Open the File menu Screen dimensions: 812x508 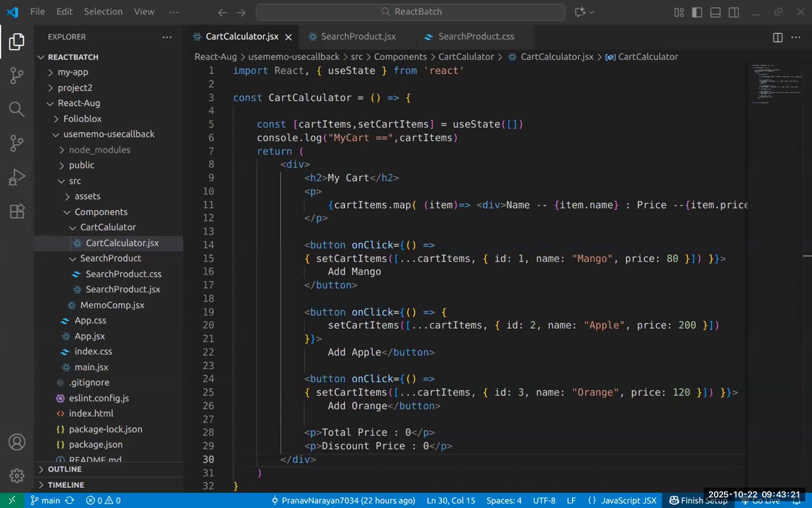(x=38, y=12)
